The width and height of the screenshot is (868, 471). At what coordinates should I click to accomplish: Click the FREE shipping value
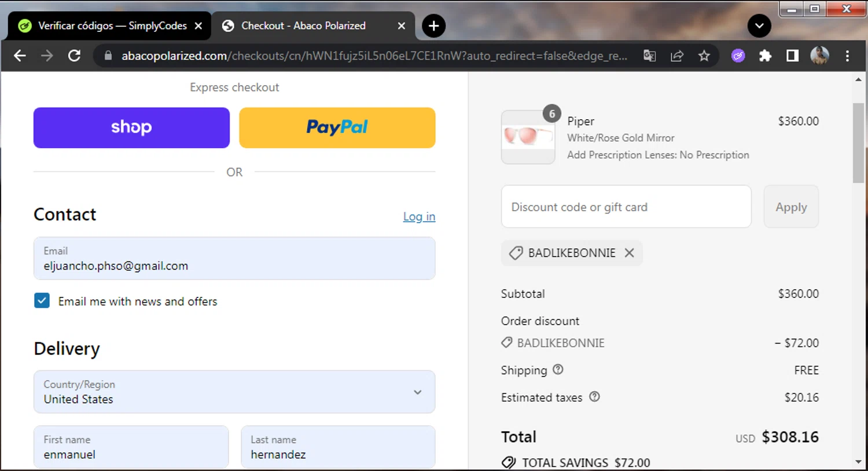(x=806, y=370)
